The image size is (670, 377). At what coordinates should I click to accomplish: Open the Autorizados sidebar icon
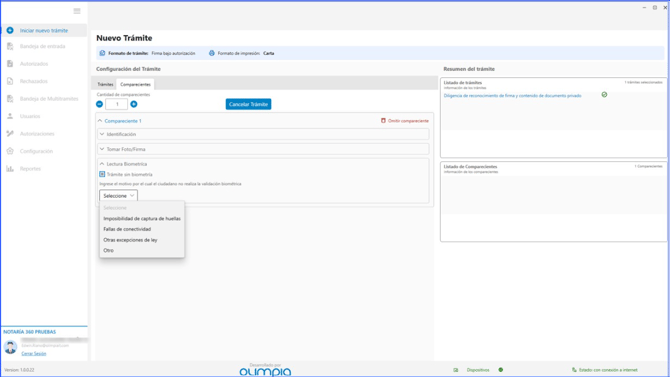[10, 64]
